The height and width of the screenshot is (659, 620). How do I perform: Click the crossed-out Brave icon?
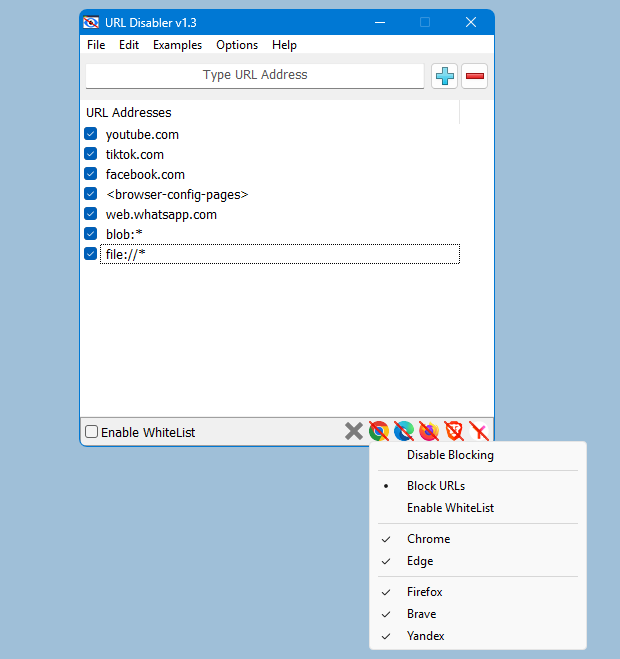454,431
